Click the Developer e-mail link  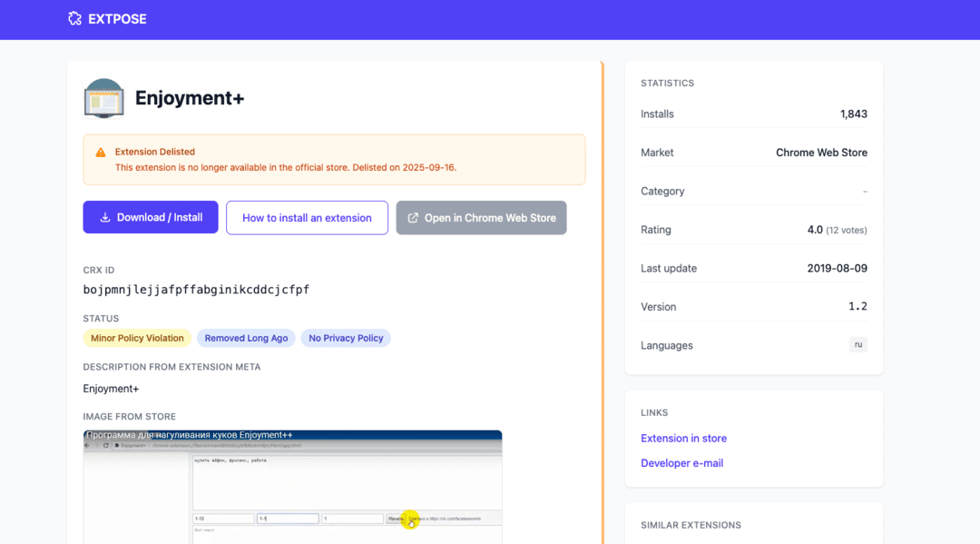(x=681, y=463)
